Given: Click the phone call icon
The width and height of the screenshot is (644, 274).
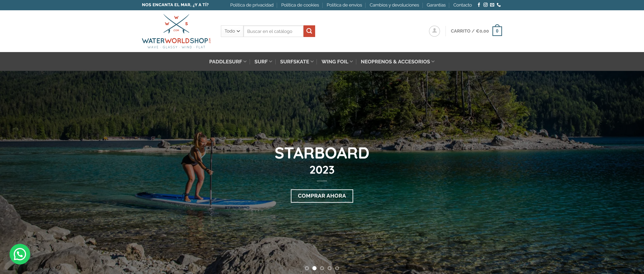Looking at the screenshot, I should click(499, 5).
